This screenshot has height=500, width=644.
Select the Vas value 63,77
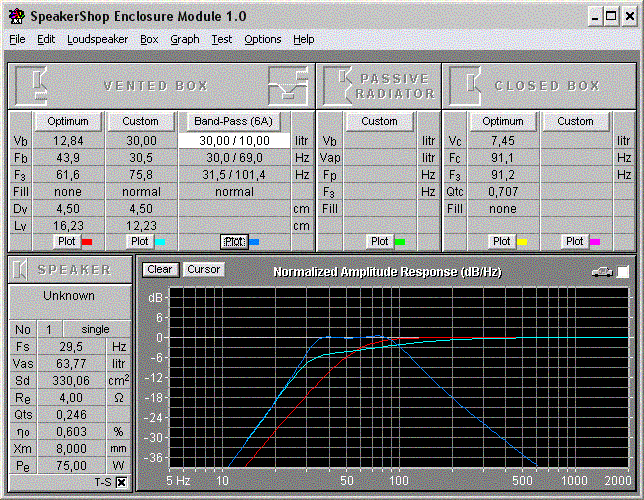coord(71,364)
